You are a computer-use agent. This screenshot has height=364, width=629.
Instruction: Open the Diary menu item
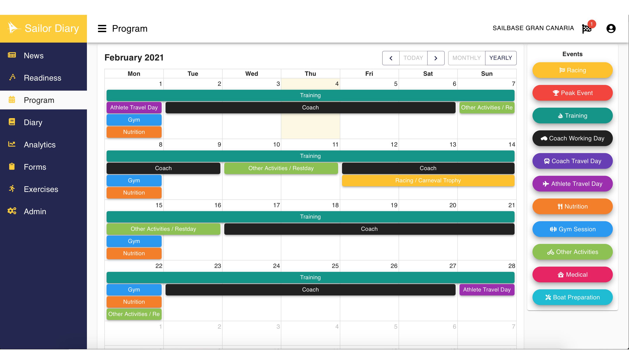pos(43,122)
